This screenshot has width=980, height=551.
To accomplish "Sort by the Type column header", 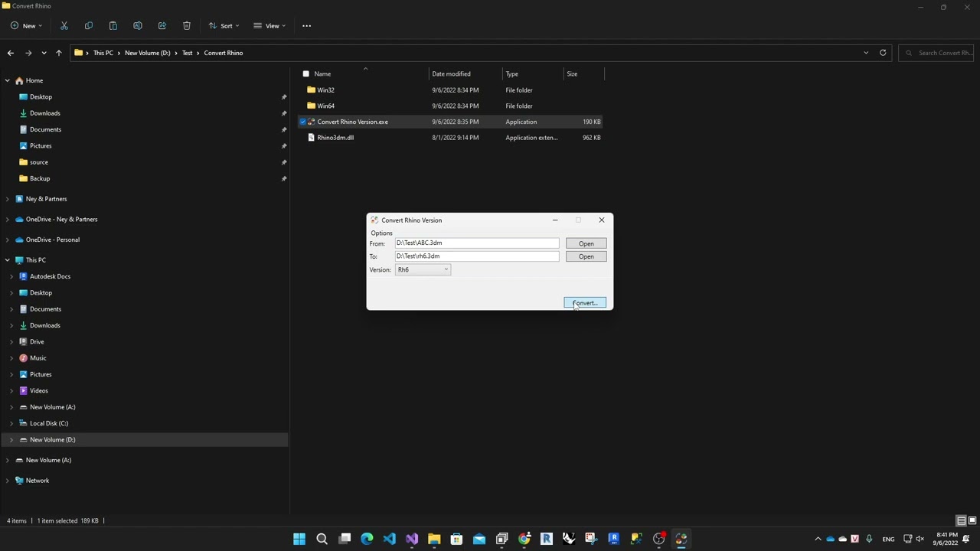I will 512,74.
